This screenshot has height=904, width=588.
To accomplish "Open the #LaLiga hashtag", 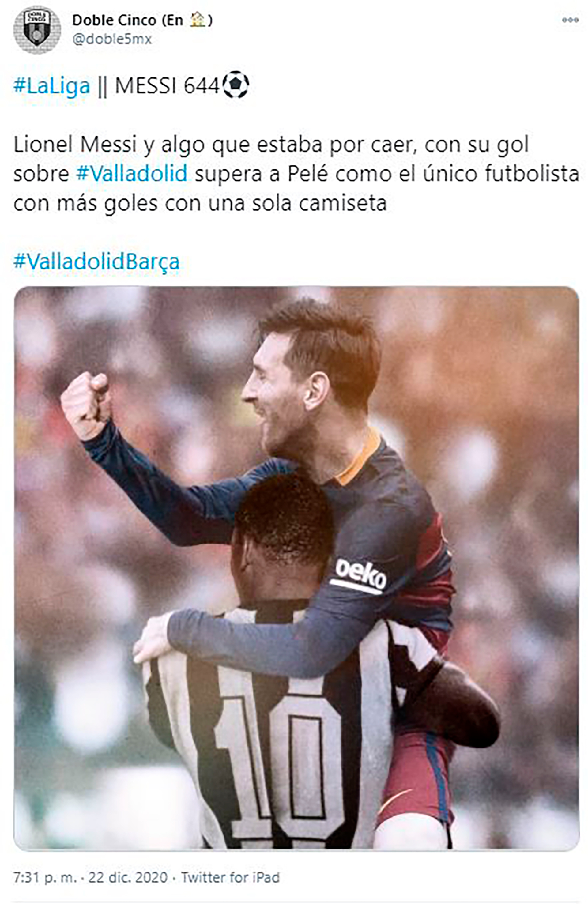I will point(52,86).
